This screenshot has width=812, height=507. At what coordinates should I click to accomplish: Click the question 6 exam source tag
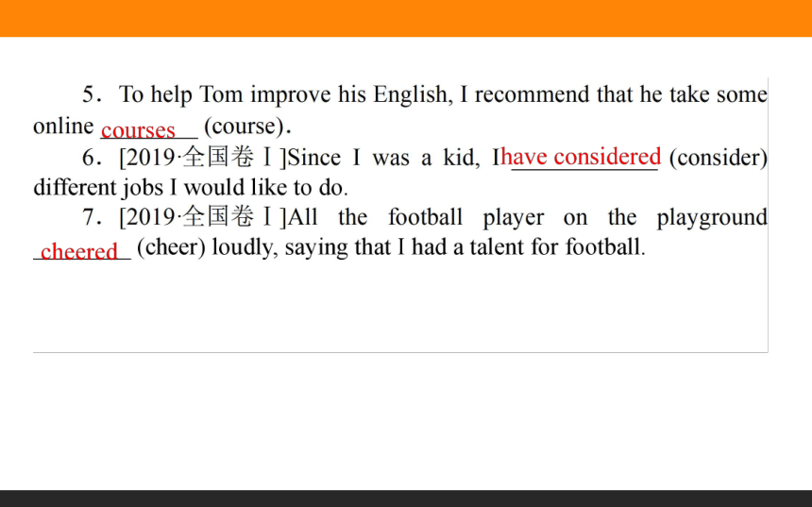202,157
